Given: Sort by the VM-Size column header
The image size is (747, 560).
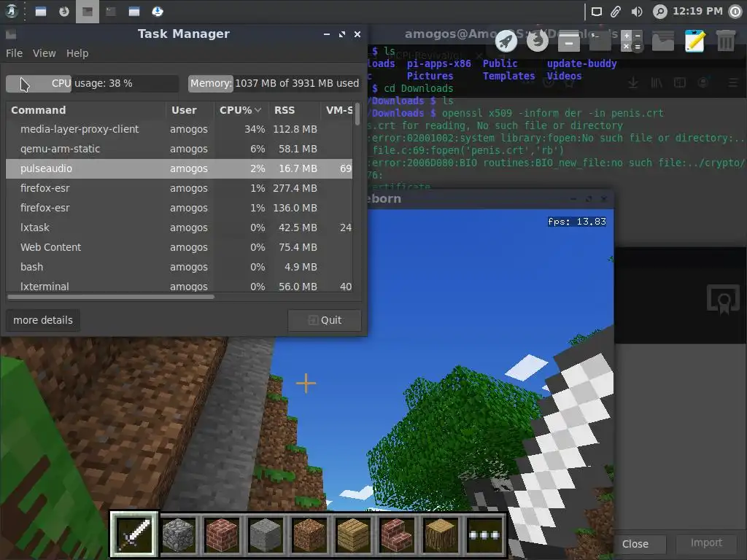Looking at the screenshot, I should point(337,110).
